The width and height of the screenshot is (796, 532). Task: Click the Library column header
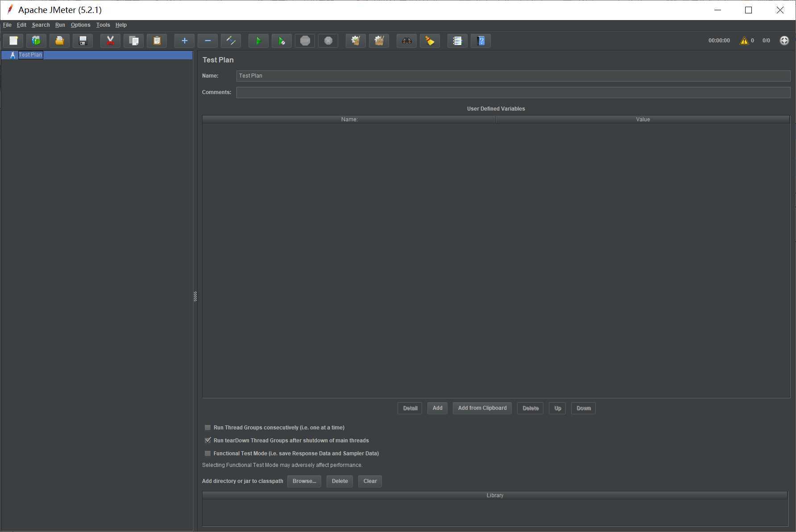click(495, 495)
